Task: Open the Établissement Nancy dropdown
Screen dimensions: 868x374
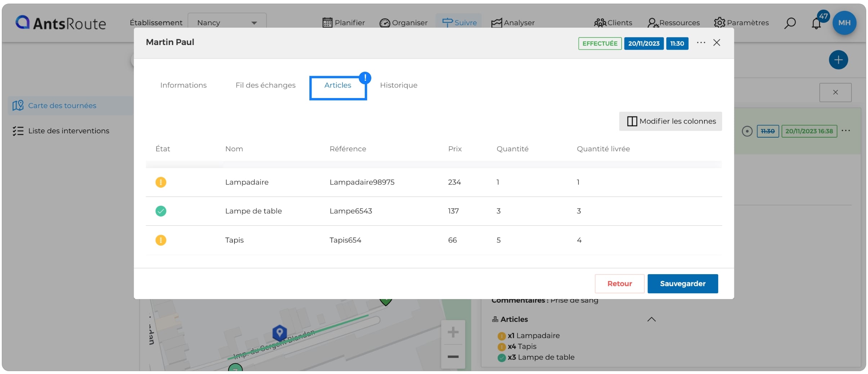Action: pos(227,22)
